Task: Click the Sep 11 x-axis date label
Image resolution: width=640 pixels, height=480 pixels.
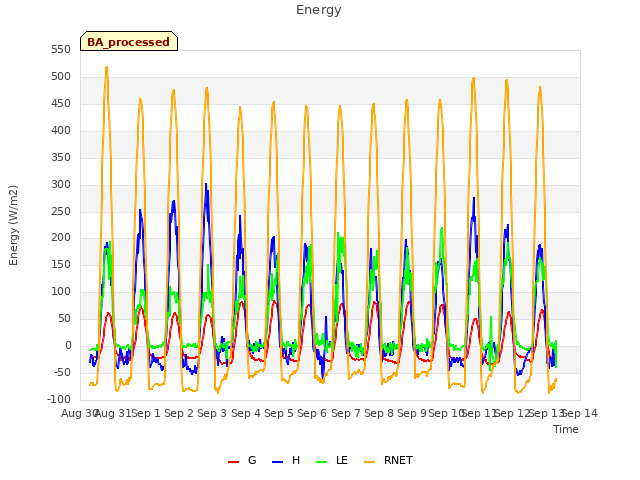Action: click(479, 413)
